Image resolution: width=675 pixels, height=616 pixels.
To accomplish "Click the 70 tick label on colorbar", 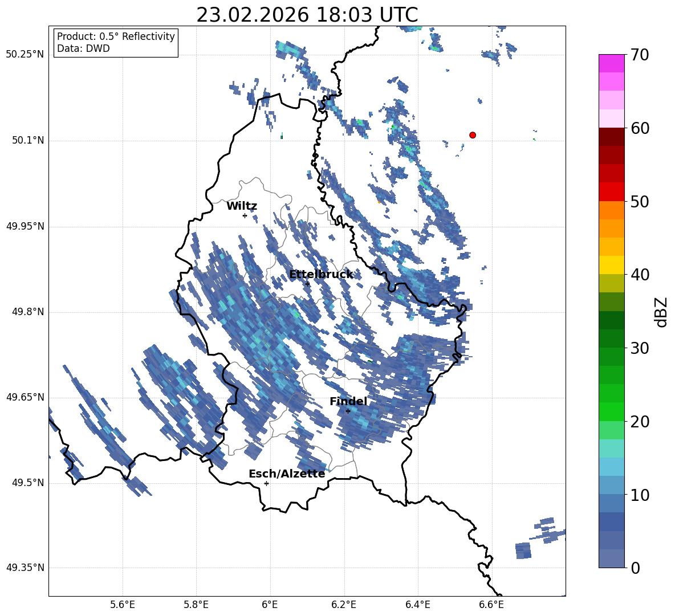I will point(640,55).
